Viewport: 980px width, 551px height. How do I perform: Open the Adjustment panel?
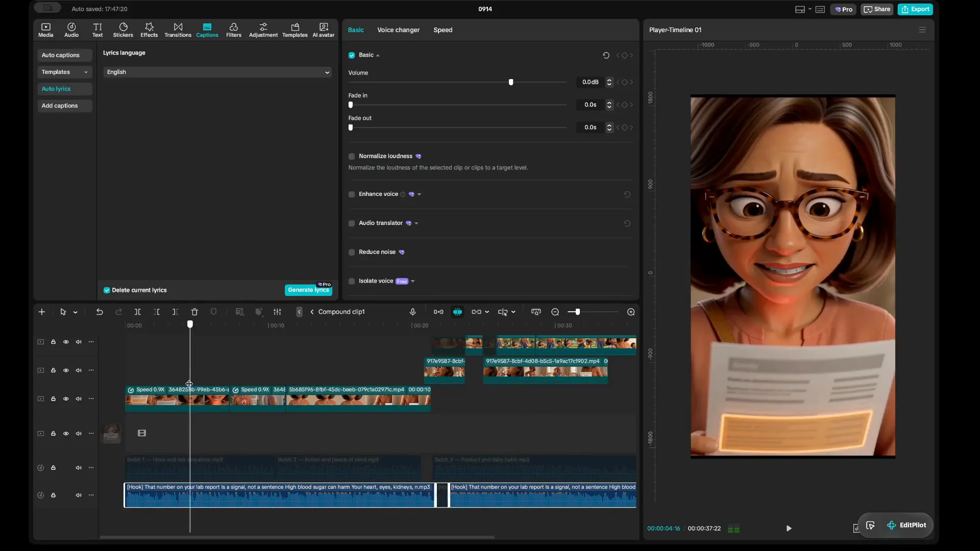pyautogui.click(x=263, y=30)
